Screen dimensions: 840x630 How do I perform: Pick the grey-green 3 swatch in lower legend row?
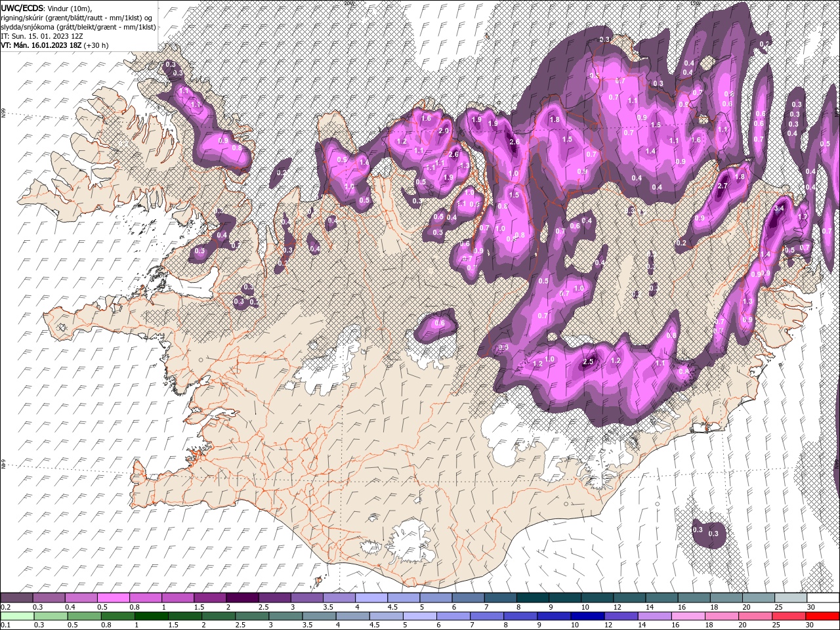(287, 616)
